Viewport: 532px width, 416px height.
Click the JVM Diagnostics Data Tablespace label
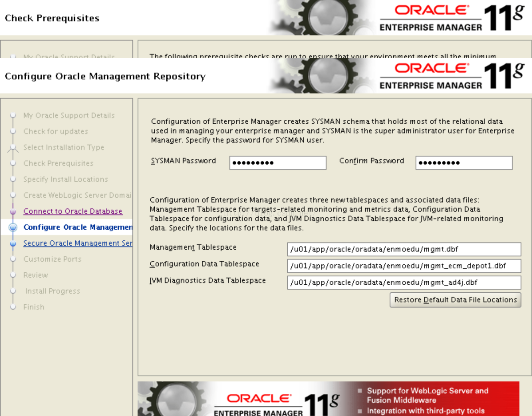[x=208, y=280]
